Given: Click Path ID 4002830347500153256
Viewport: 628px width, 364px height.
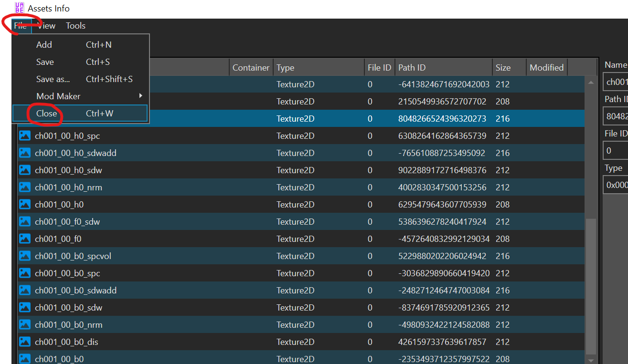Looking at the screenshot, I should [x=442, y=187].
